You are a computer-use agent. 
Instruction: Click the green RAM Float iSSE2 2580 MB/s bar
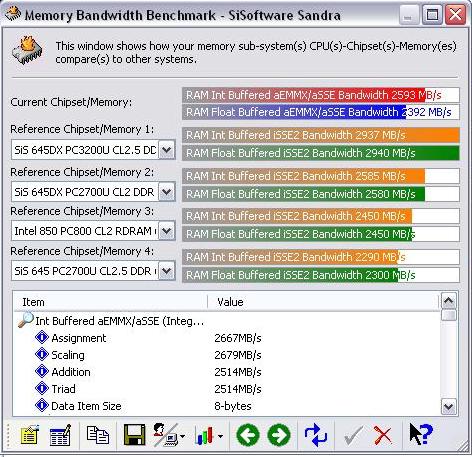[321, 194]
